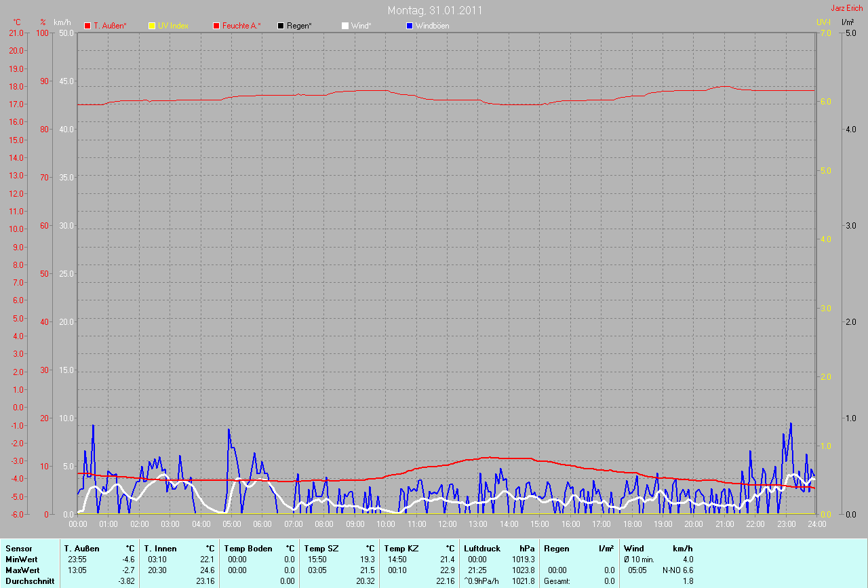Click the Luftdruck column header
Viewport: 868px width, 588px height.
pos(482,549)
